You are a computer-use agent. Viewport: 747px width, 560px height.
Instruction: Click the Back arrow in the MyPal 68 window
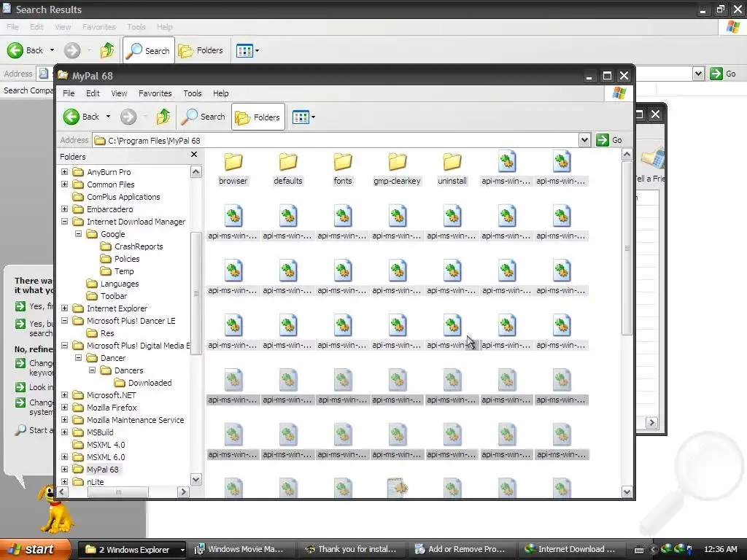71,117
